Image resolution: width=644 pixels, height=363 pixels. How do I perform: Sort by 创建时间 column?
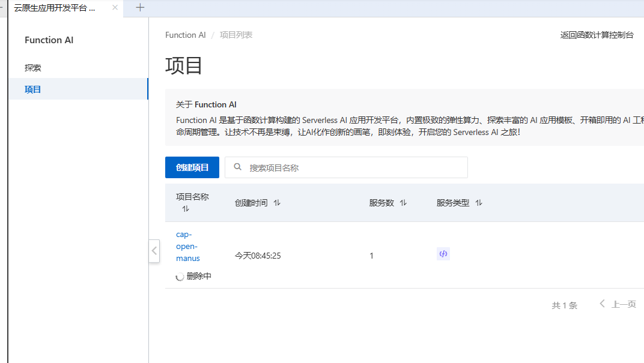(x=277, y=203)
